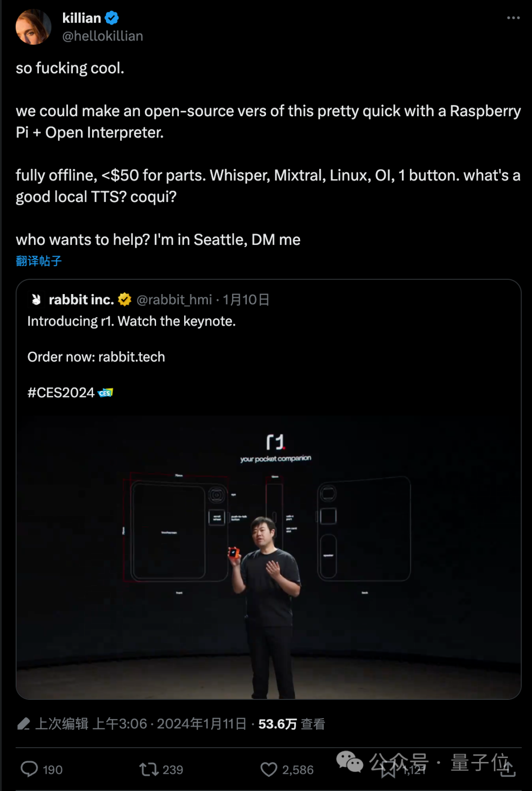Screen dimensions: 532x791
Task: Open the @hellokillian handle link
Action: (102, 36)
